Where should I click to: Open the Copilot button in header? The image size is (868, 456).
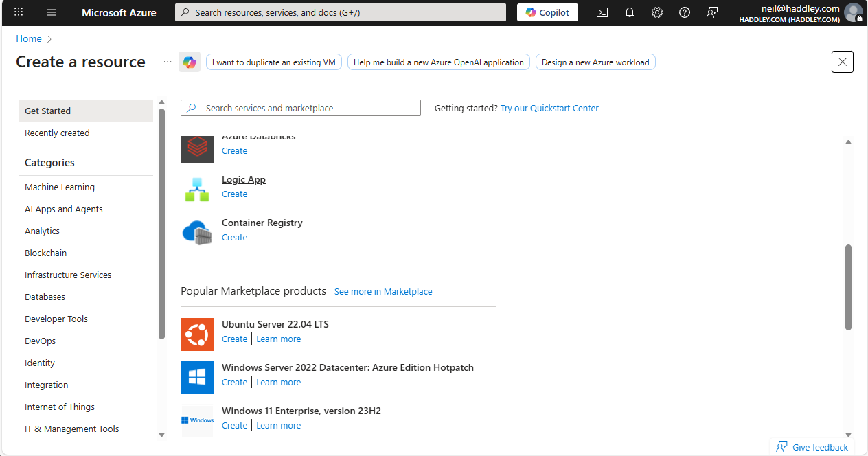(x=547, y=12)
